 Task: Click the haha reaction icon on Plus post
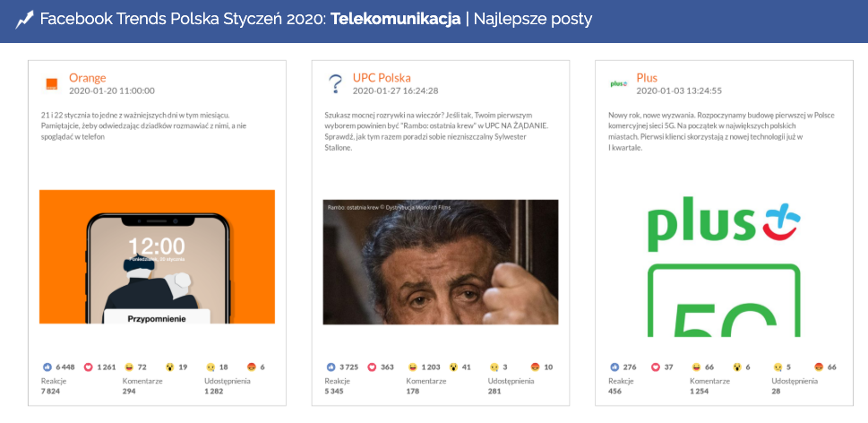click(x=695, y=367)
